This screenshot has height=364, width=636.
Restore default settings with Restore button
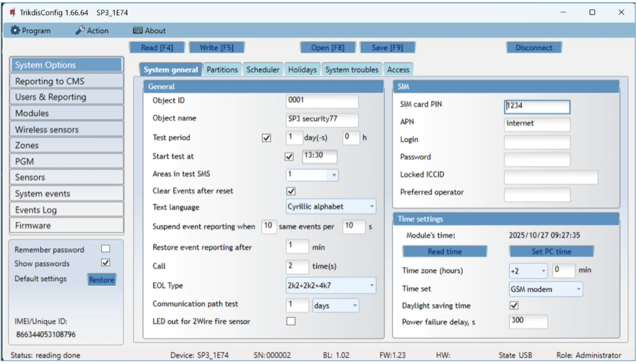click(x=102, y=280)
